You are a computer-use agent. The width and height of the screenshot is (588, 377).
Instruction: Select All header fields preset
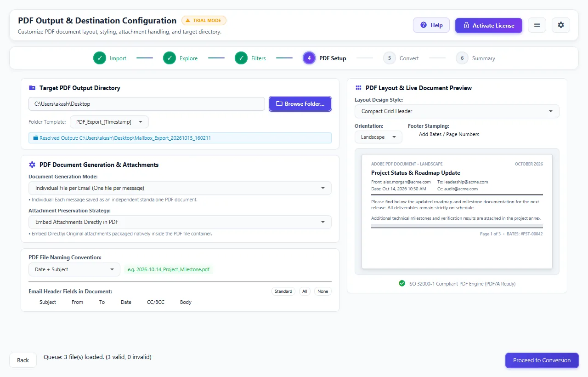305,291
